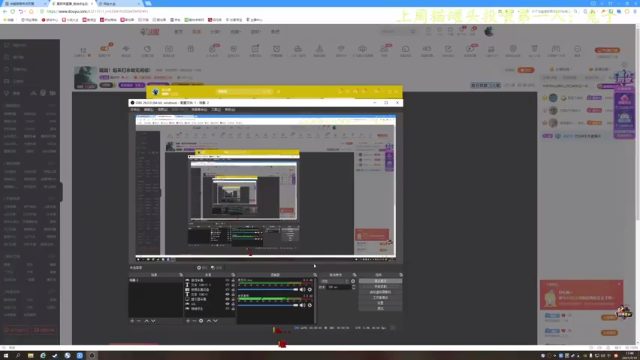
Task: Open source properties gear below sources list
Action: pyautogui.click(x=201, y=321)
